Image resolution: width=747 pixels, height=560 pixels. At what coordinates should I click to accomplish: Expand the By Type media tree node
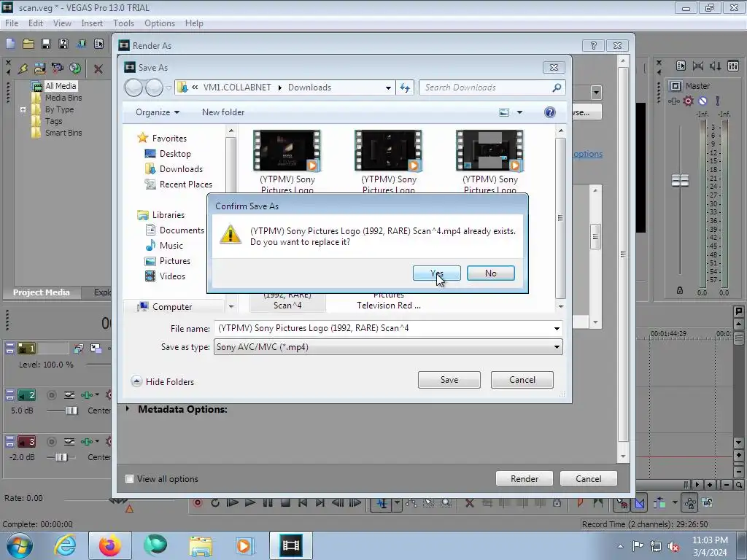[x=23, y=109]
